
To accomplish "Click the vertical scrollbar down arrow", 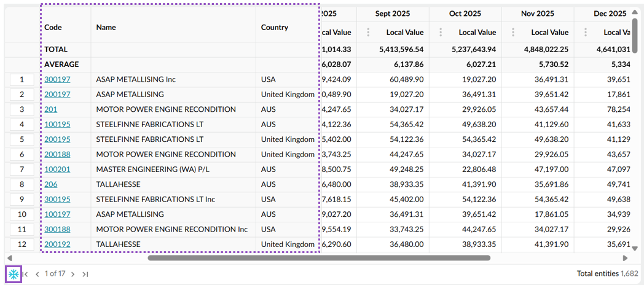I will [x=635, y=248].
